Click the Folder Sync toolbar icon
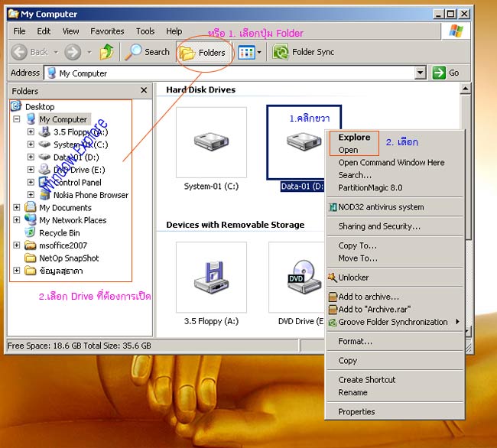The image size is (497, 448). [x=281, y=52]
